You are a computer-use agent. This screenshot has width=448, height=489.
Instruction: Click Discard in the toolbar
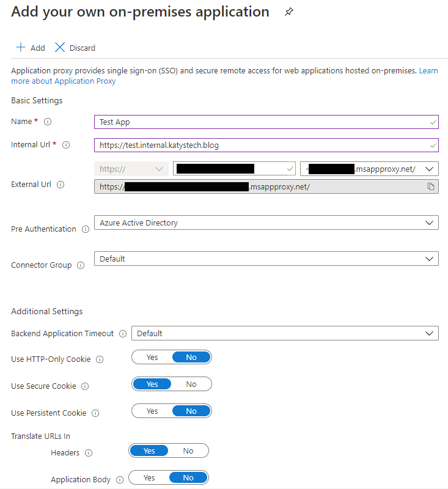pos(75,48)
